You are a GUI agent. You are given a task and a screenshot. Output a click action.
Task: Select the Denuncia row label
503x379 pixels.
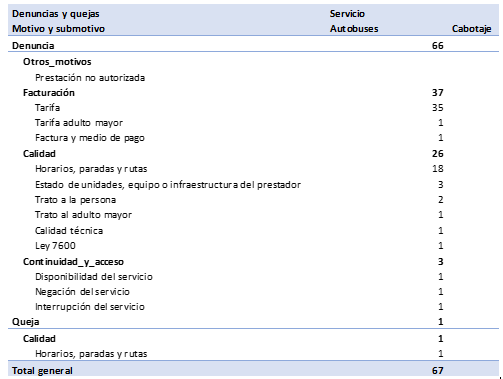point(33,46)
